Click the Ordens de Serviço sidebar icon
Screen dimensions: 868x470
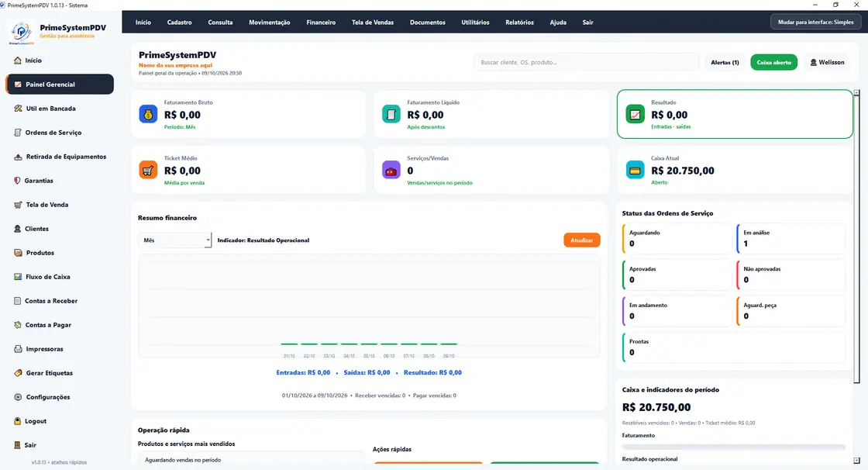18,133
